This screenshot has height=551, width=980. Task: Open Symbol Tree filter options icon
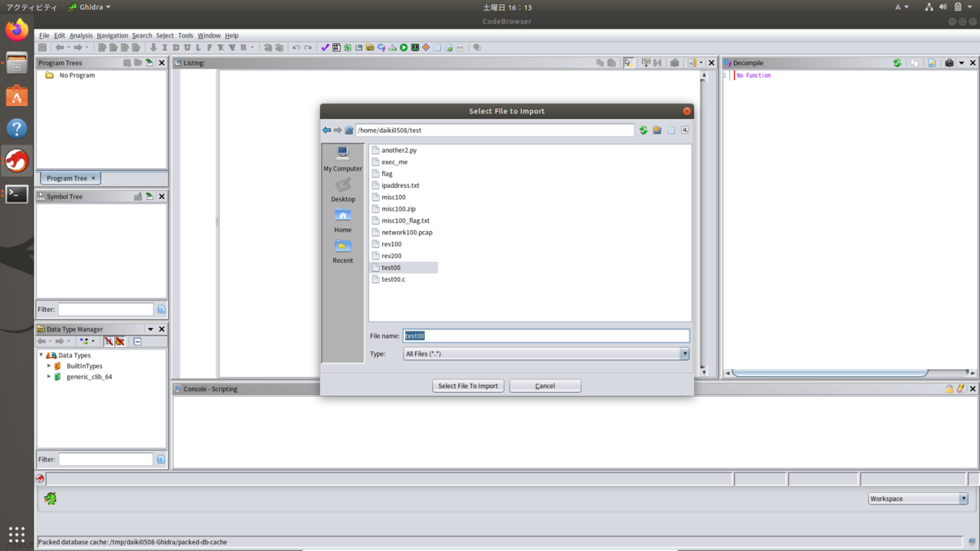tap(161, 309)
